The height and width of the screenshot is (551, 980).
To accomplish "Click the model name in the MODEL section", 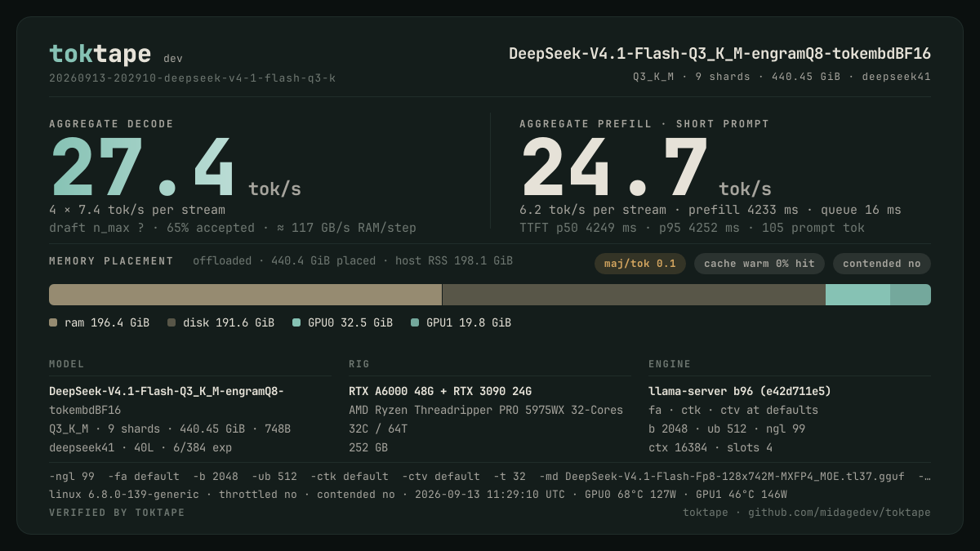I will [167, 401].
